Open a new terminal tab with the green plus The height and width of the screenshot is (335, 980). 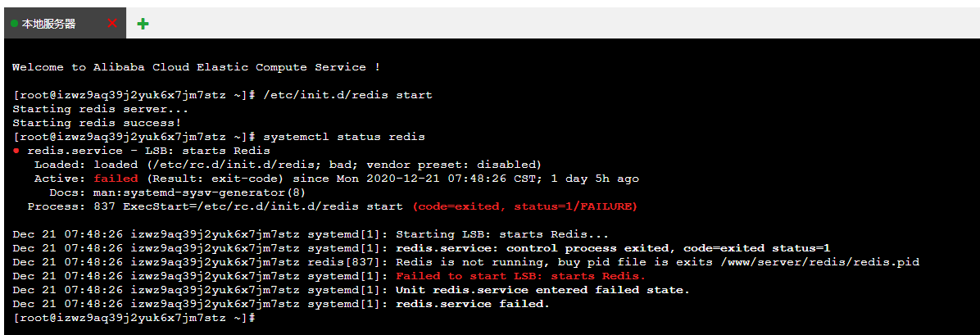(143, 24)
